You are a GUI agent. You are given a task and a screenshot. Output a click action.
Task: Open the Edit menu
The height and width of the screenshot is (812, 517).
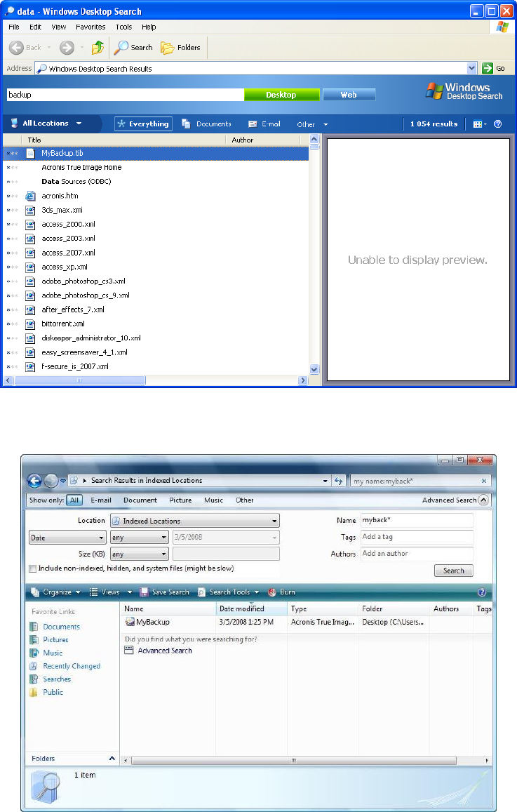click(x=35, y=27)
